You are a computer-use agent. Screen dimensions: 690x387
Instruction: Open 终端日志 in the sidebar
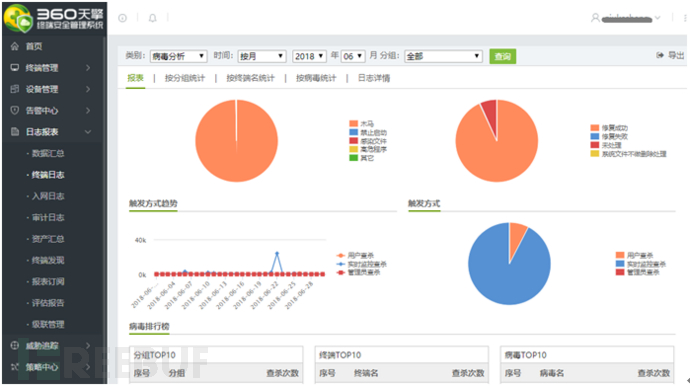pos(48,175)
